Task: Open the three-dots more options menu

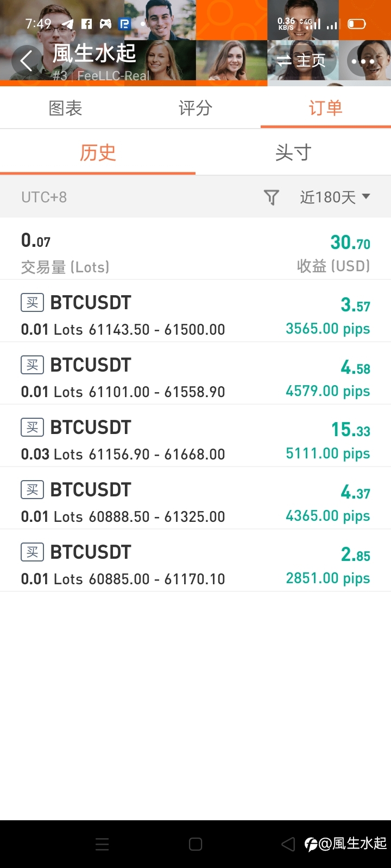Action: tap(363, 61)
